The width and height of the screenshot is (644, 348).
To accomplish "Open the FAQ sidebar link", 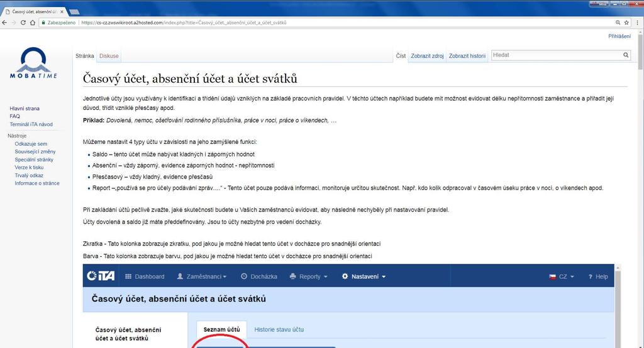I will 15,116.
